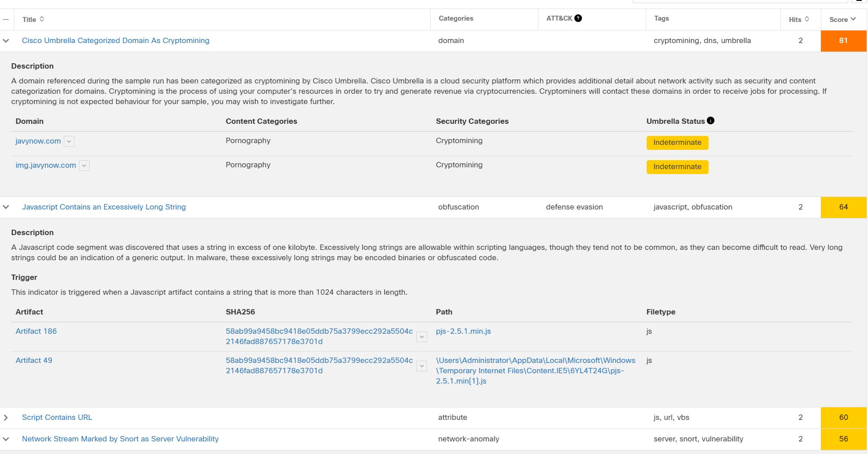Click the javynow.com domain link

(38, 141)
